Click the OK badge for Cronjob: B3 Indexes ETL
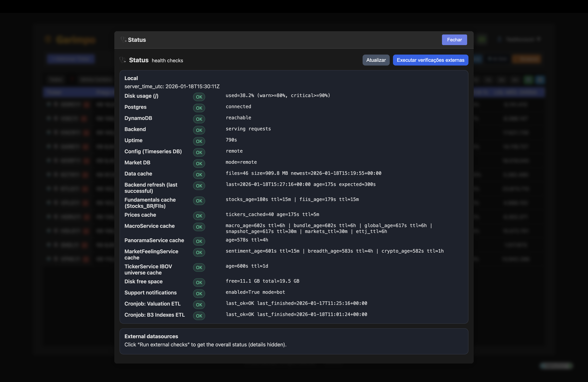 [199, 316]
